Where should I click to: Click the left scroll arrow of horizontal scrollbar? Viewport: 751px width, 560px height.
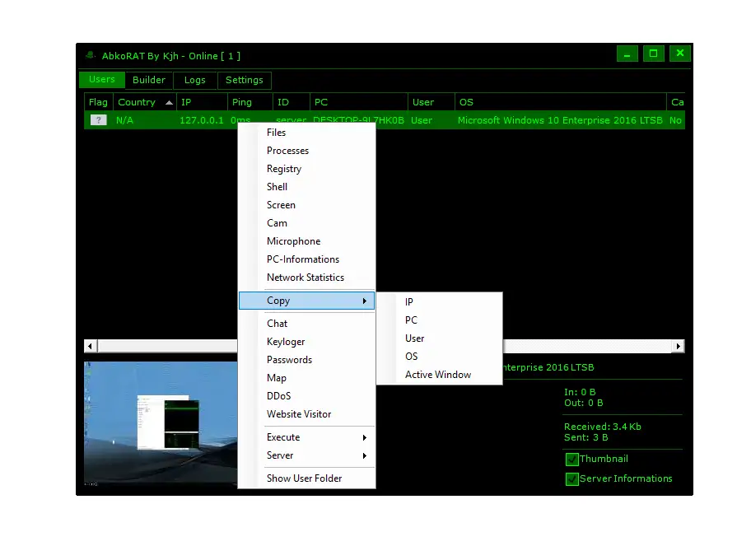click(x=91, y=347)
